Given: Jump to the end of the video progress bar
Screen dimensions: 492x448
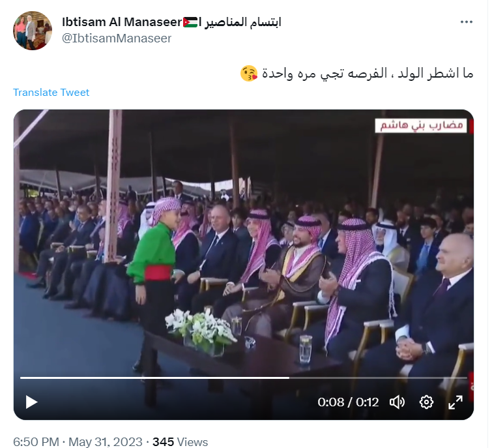Looking at the screenshot, I should (x=467, y=378).
